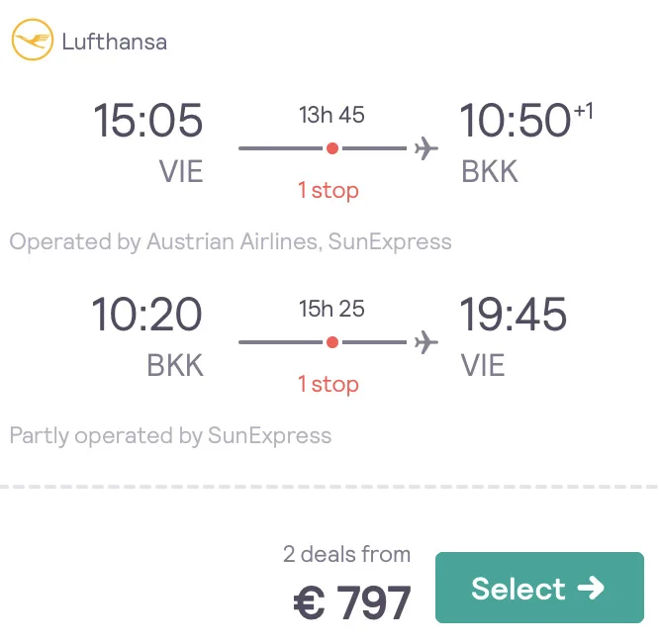Click the red stop dot on return flight
The height and width of the screenshot is (644, 659).
[x=332, y=342]
